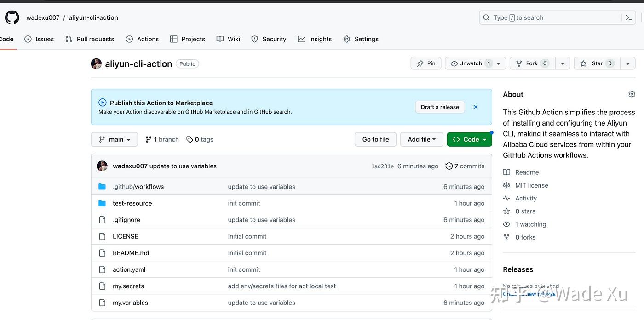Click the Wiki book icon in navigation

[220, 39]
